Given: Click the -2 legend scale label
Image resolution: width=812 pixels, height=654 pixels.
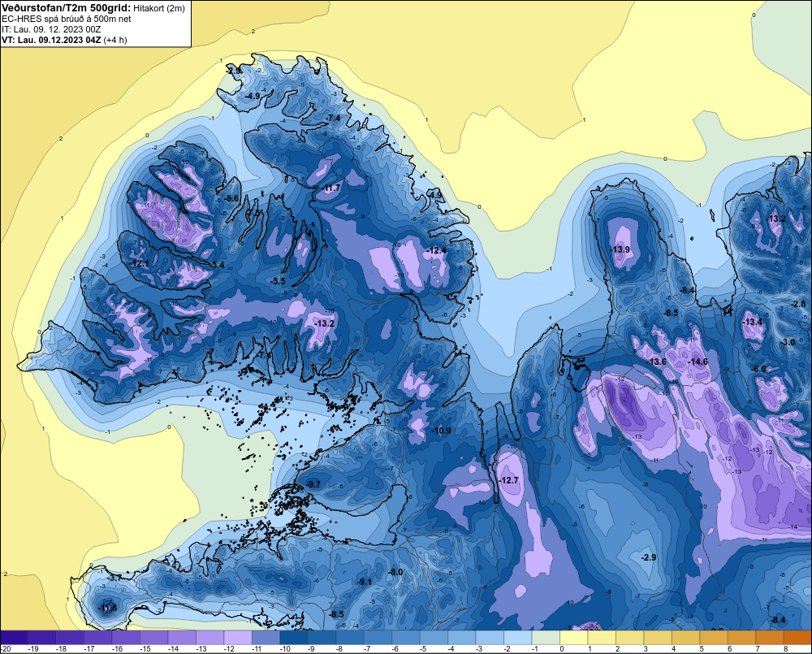Looking at the screenshot, I should coord(507,649).
